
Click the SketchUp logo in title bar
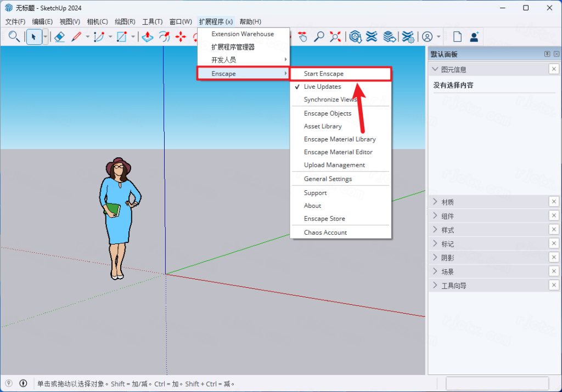pyautogui.click(x=8, y=8)
